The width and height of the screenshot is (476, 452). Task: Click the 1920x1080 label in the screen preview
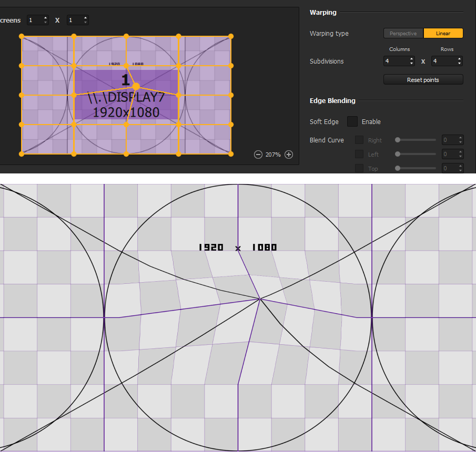pos(126,112)
